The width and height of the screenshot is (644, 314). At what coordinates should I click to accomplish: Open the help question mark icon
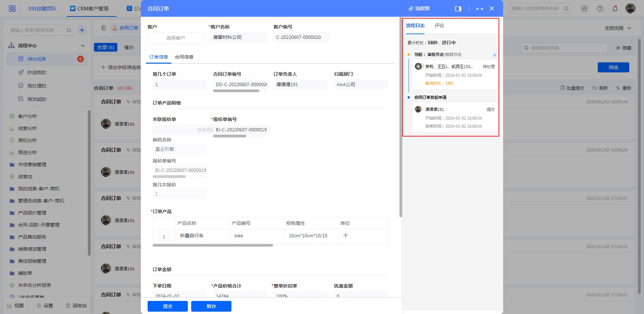tap(600, 8)
